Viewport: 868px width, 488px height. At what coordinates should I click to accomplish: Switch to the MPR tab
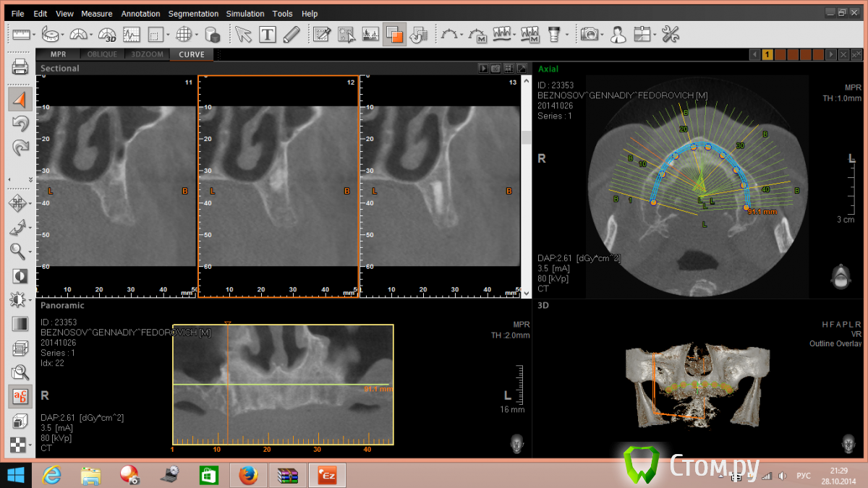pyautogui.click(x=59, y=54)
